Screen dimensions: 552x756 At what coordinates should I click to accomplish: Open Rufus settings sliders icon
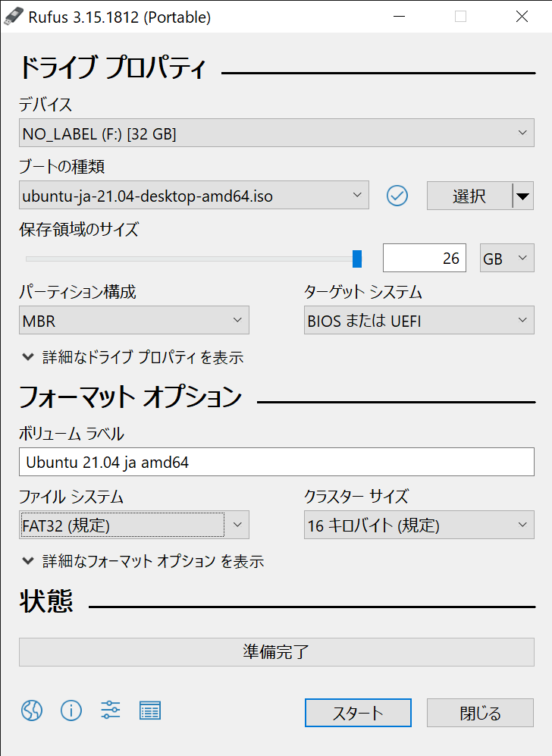point(111,711)
